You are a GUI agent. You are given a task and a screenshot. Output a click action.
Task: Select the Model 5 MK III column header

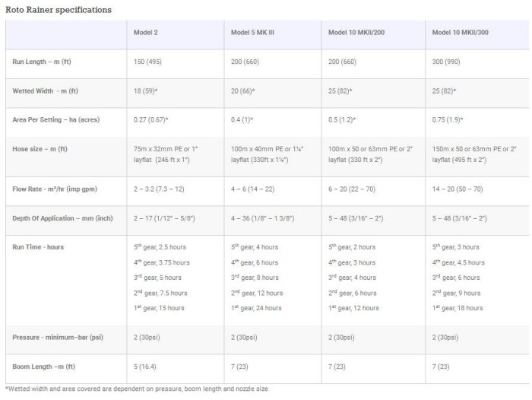pyautogui.click(x=252, y=33)
